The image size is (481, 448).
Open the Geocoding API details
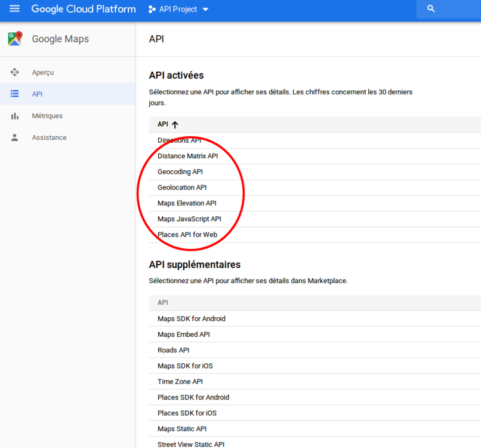pyautogui.click(x=180, y=171)
